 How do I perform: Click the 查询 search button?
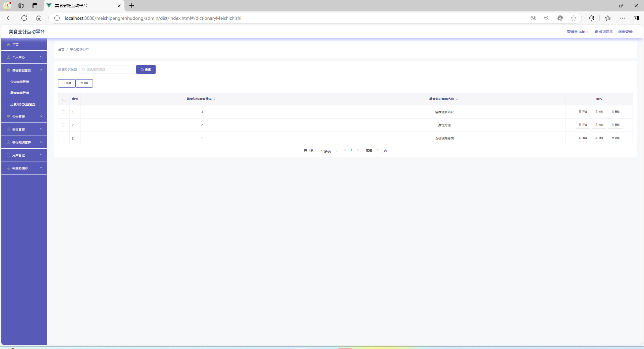coord(146,69)
